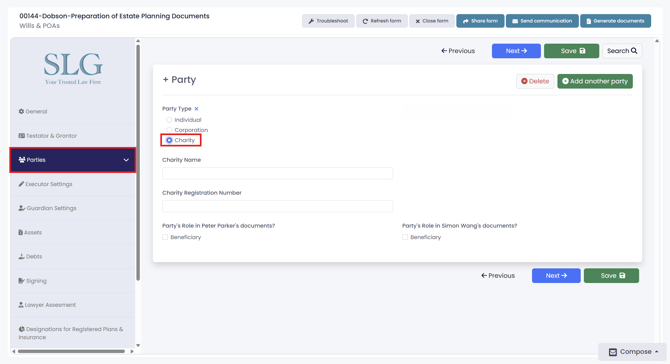
Task: Open Send communication
Action: pyautogui.click(x=542, y=21)
